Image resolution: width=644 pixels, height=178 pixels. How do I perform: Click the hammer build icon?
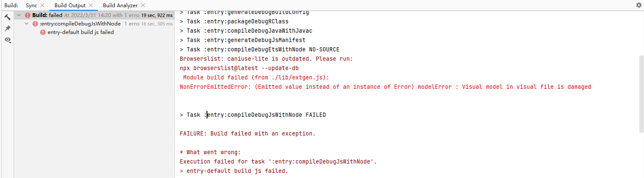tap(8, 17)
